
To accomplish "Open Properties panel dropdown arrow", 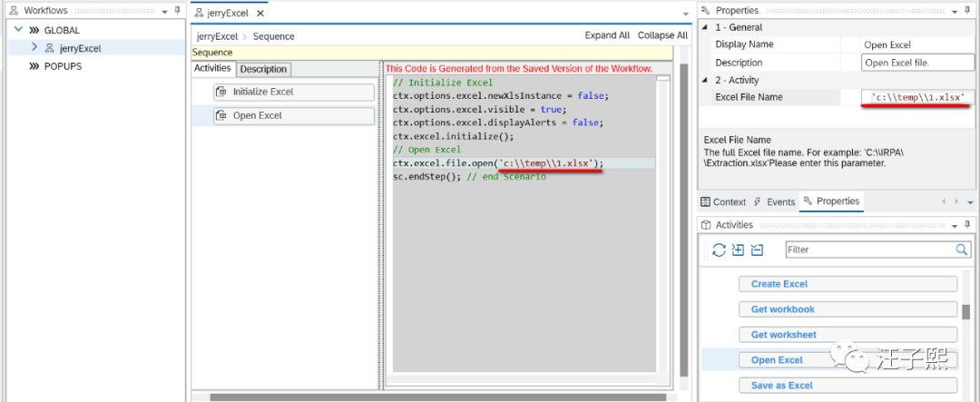I will click(x=955, y=11).
